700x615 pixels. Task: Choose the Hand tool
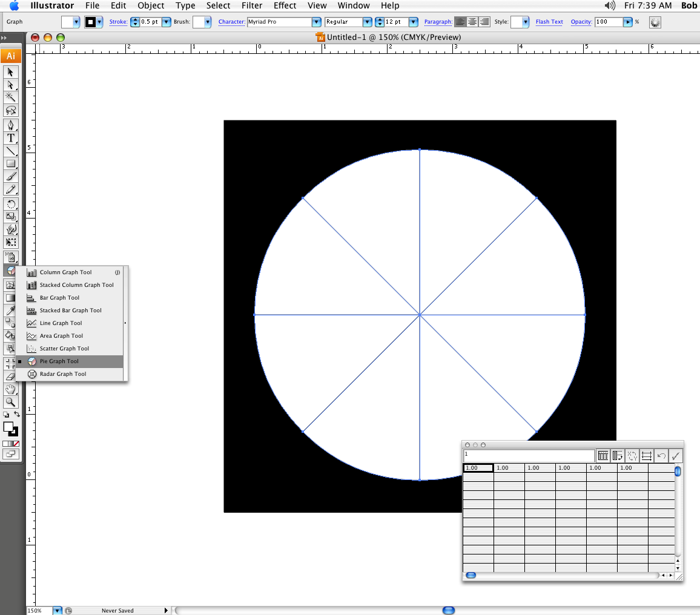click(11, 389)
